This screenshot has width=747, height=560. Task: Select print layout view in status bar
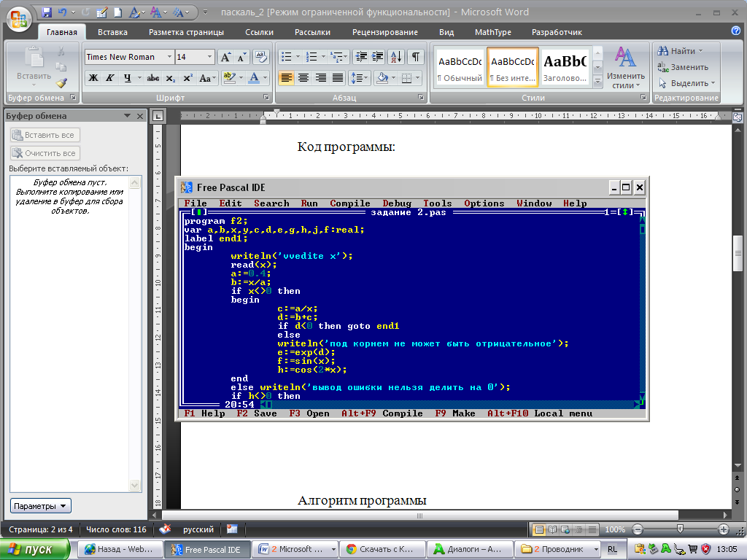pyautogui.click(x=539, y=529)
